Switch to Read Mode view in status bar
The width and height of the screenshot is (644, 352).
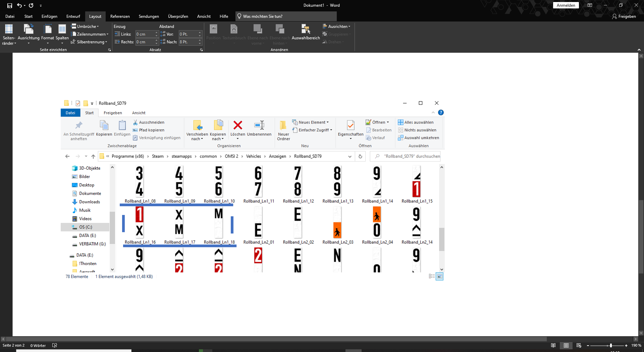[553, 345]
